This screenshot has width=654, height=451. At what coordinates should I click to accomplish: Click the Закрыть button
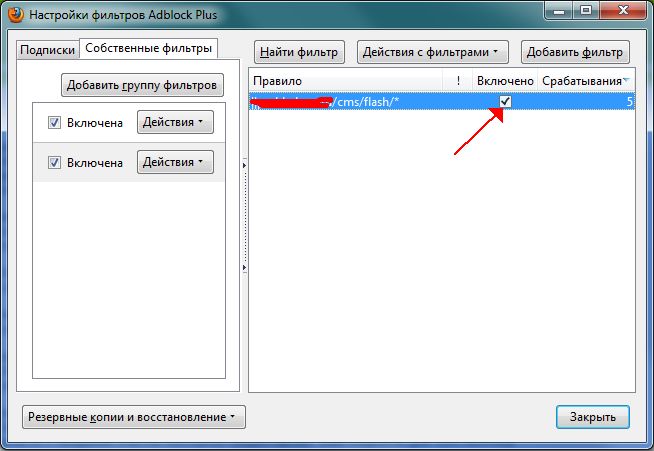(593, 417)
